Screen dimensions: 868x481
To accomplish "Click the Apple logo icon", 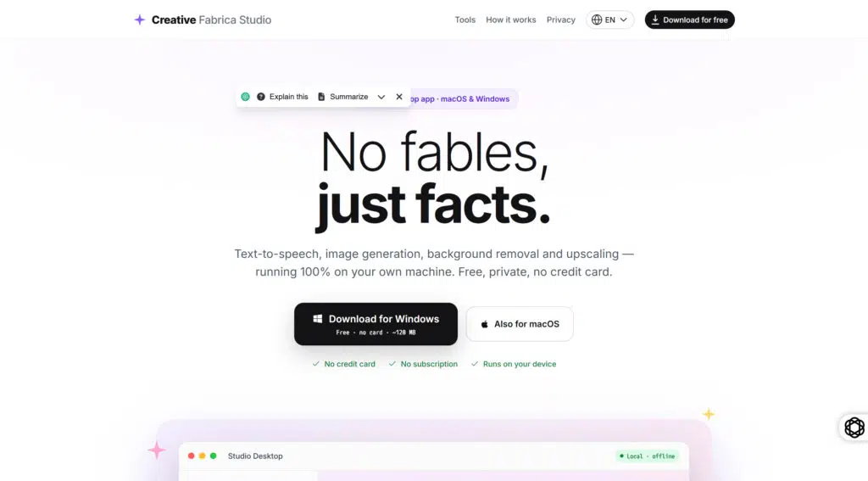I will (484, 324).
